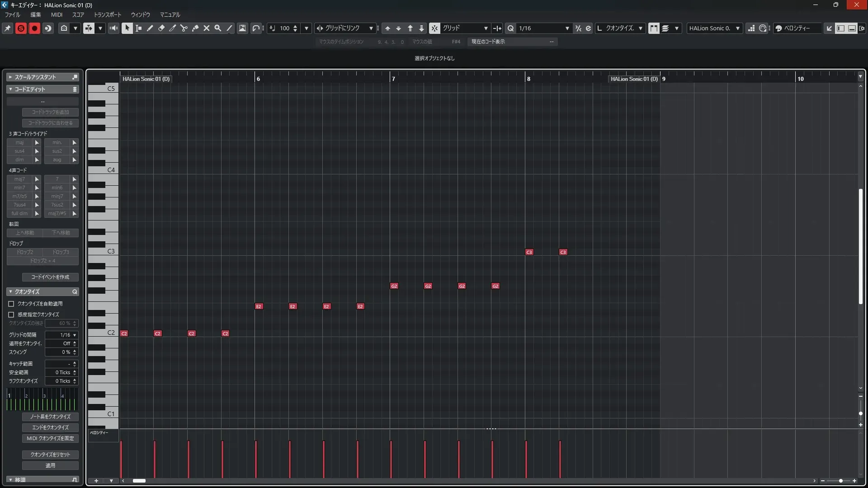
Task: Select the Glue tool
Action: (x=195, y=28)
